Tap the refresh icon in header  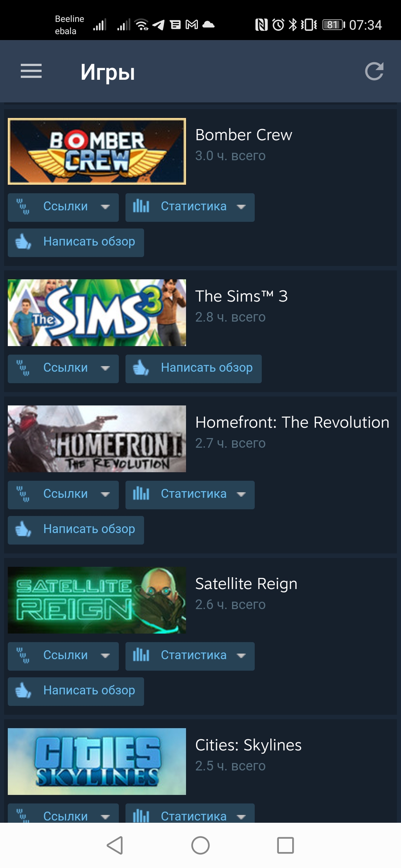(x=374, y=71)
